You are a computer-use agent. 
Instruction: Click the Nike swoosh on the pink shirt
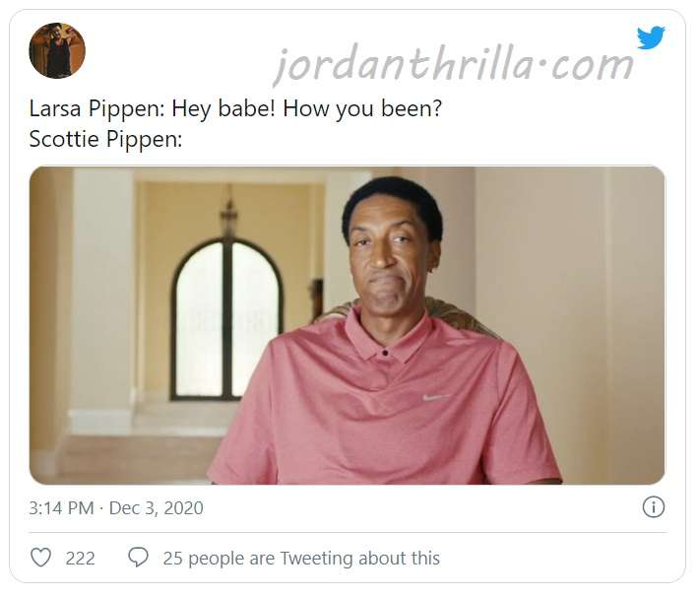(x=435, y=397)
